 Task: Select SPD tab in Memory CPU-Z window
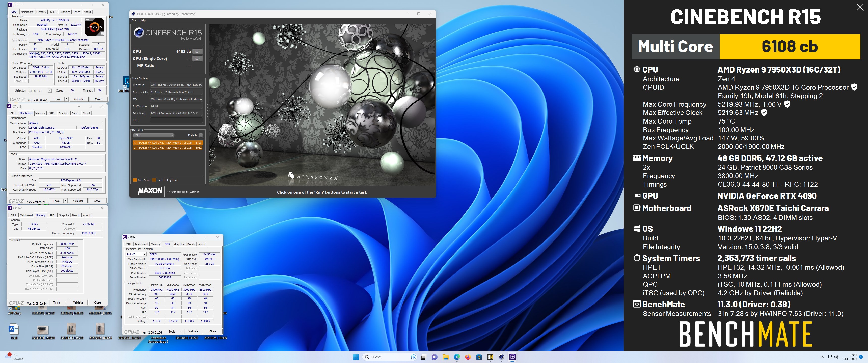pos(52,215)
